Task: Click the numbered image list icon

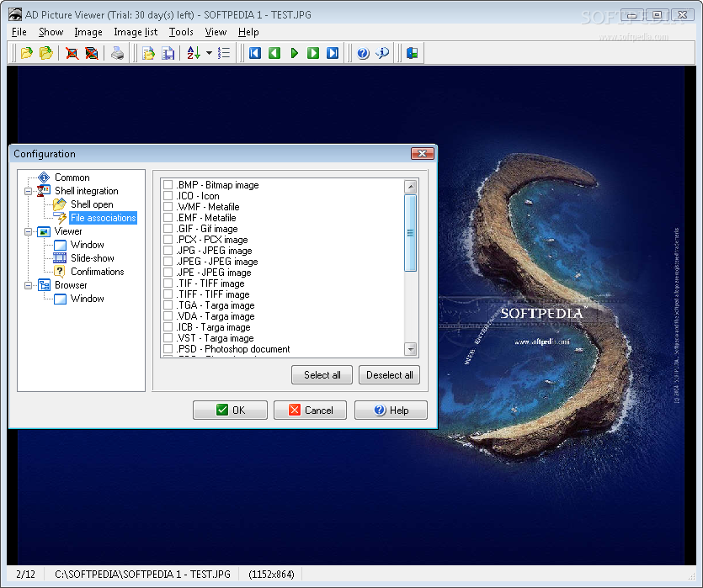Action: pos(223,53)
